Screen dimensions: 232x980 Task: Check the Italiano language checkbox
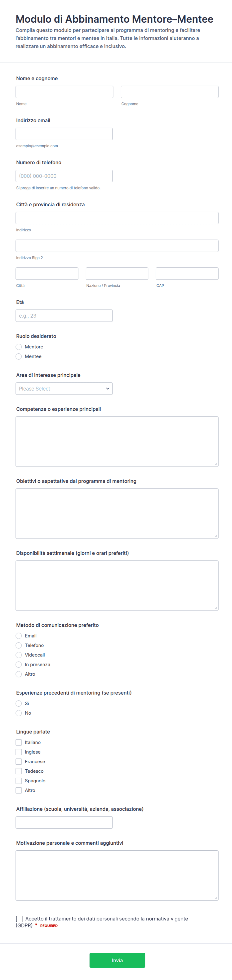(x=19, y=742)
